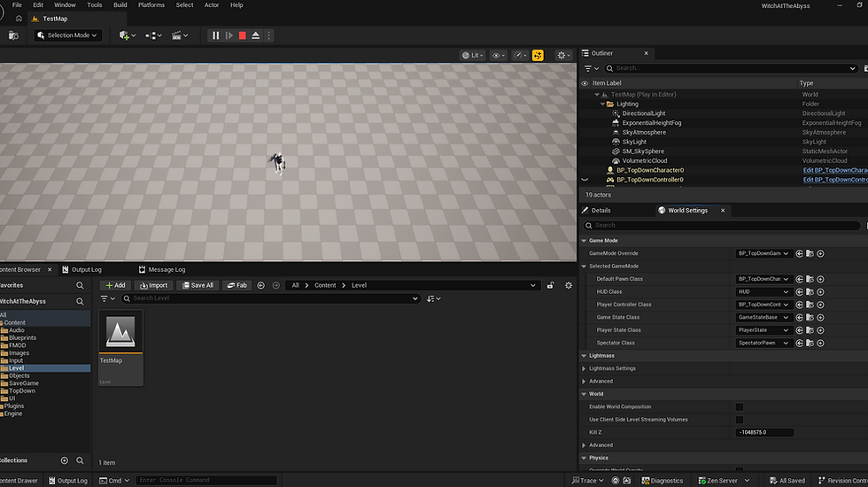This screenshot has height=487, width=868.
Task: Open the Window menu
Action: [65, 5]
